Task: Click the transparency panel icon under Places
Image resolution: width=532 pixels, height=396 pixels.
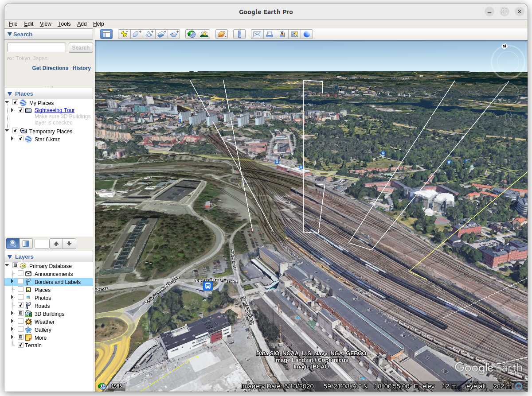Action: pyautogui.click(x=26, y=243)
